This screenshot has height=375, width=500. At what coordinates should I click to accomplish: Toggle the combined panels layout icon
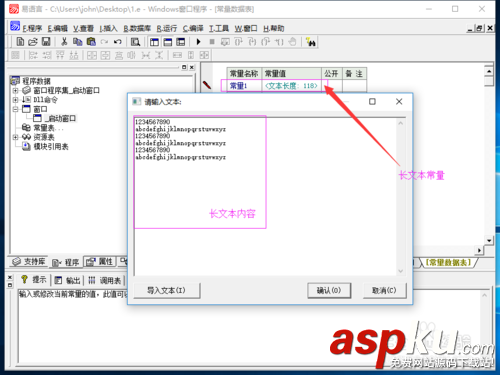click(180, 42)
